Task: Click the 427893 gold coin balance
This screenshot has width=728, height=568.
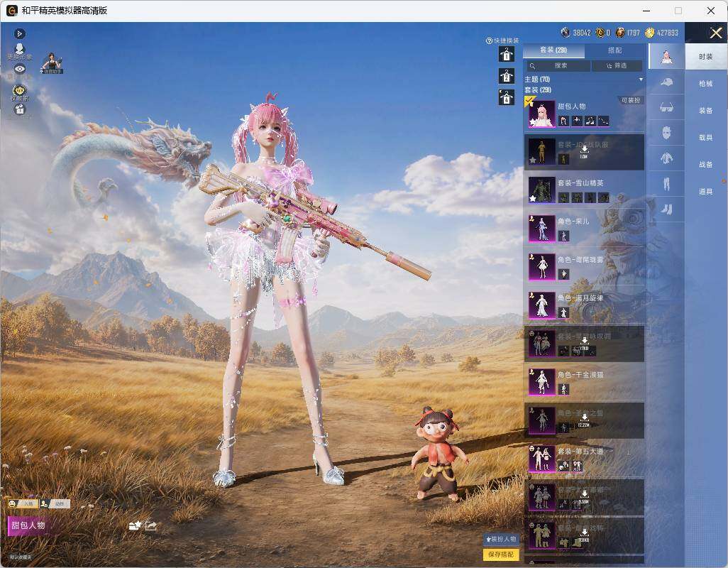Action: 661,33
